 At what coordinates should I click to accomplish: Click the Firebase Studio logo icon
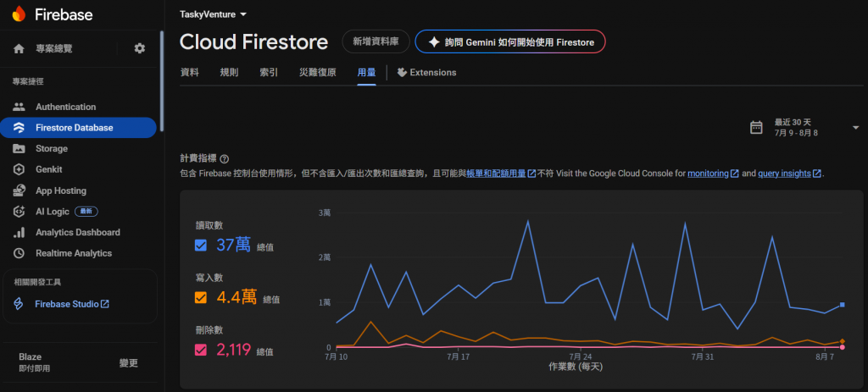coord(19,304)
